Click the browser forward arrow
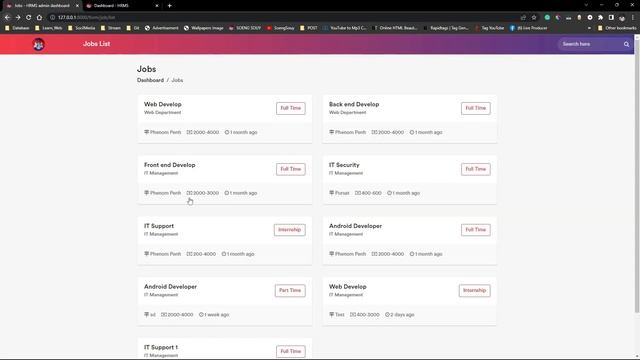 click(18, 18)
